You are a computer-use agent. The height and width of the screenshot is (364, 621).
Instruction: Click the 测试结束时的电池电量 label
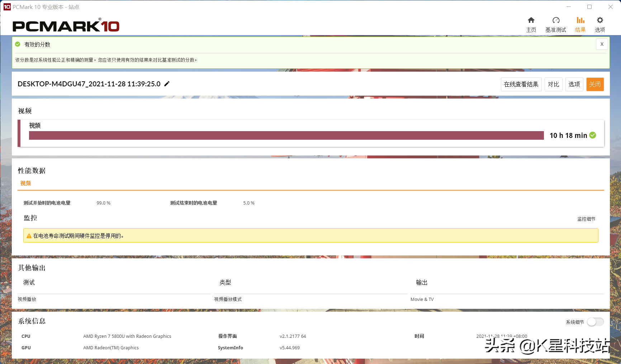(x=194, y=203)
